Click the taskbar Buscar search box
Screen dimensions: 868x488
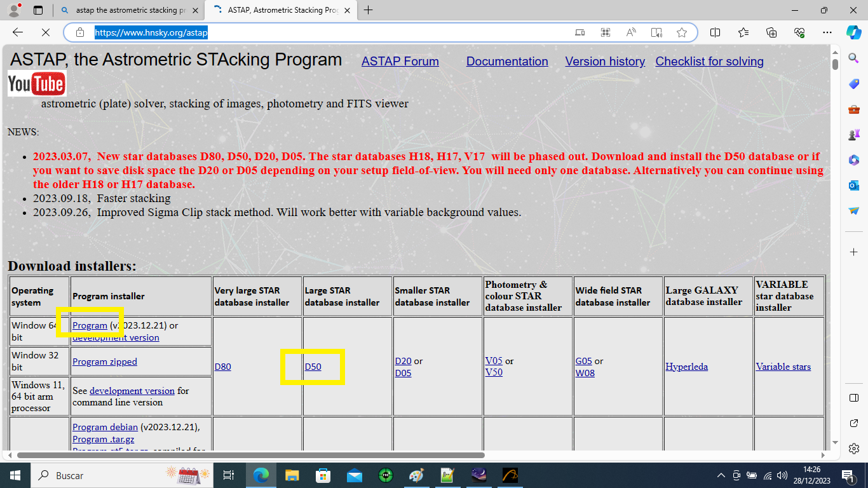(123, 475)
